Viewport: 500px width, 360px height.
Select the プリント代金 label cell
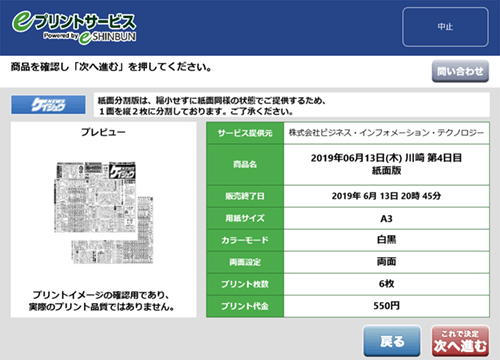coord(245,306)
